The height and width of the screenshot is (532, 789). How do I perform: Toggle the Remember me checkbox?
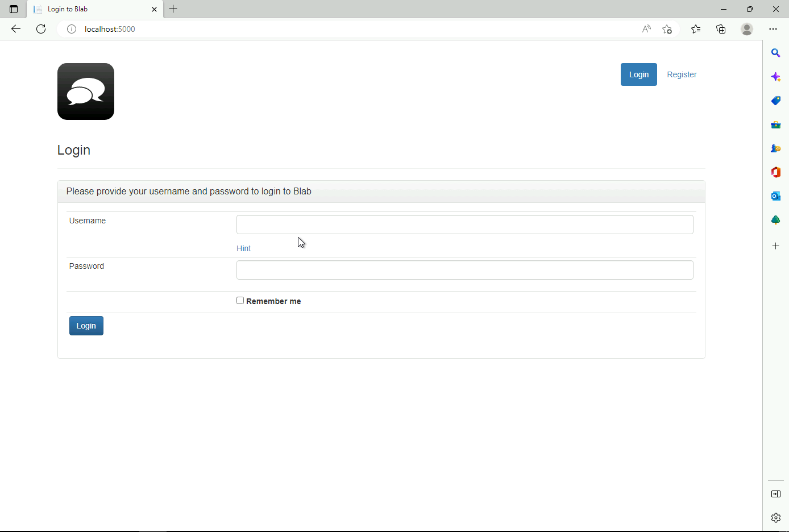pyautogui.click(x=240, y=301)
